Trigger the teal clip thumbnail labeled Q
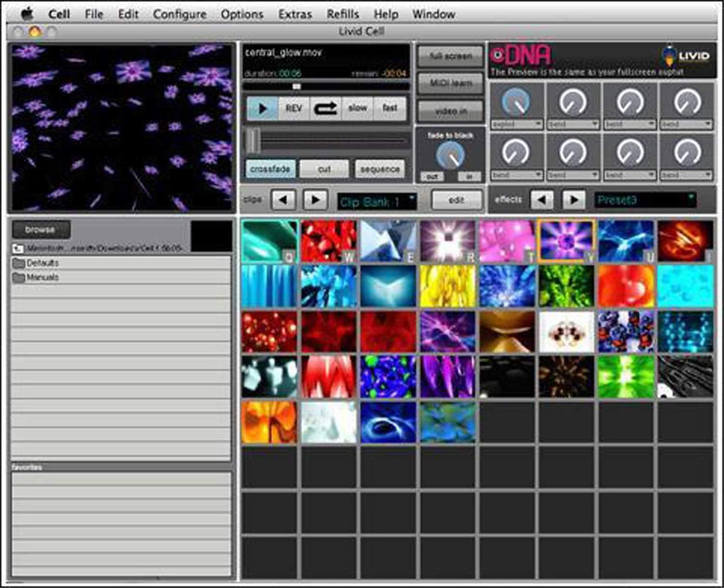Viewport: 724px width, 588px height. click(x=270, y=241)
